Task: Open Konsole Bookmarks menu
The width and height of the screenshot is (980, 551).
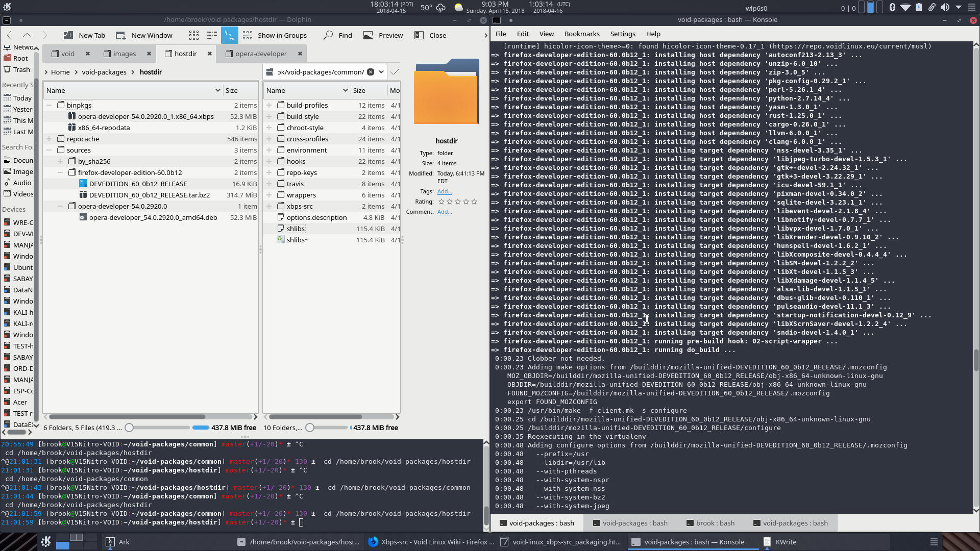Action: 582,34
